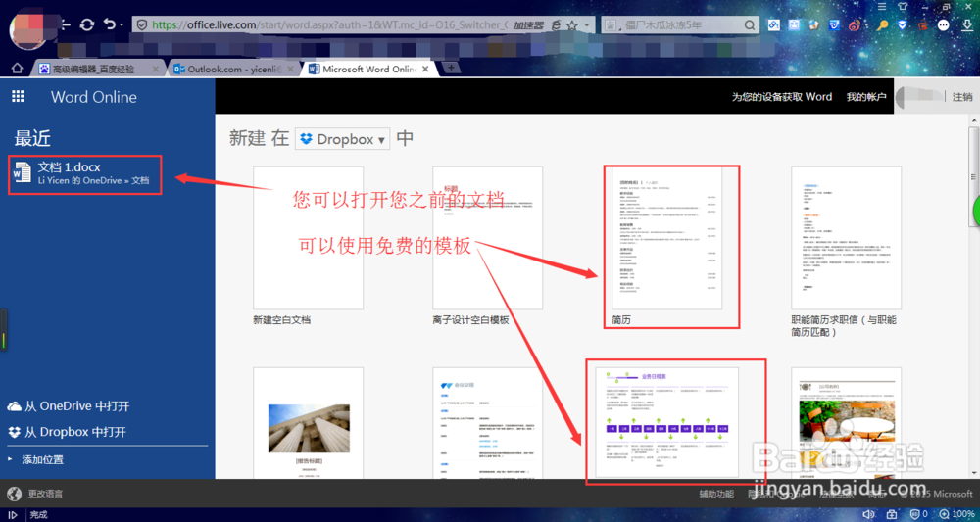Open the dropdown next to the undo arrow
Screen dimensions: 980x522
(122, 25)
